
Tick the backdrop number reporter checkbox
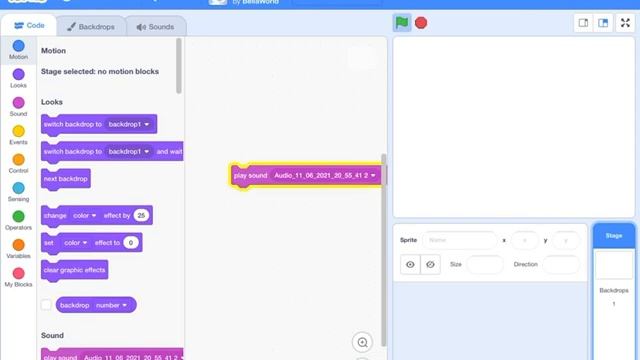(x=46, y=305)
